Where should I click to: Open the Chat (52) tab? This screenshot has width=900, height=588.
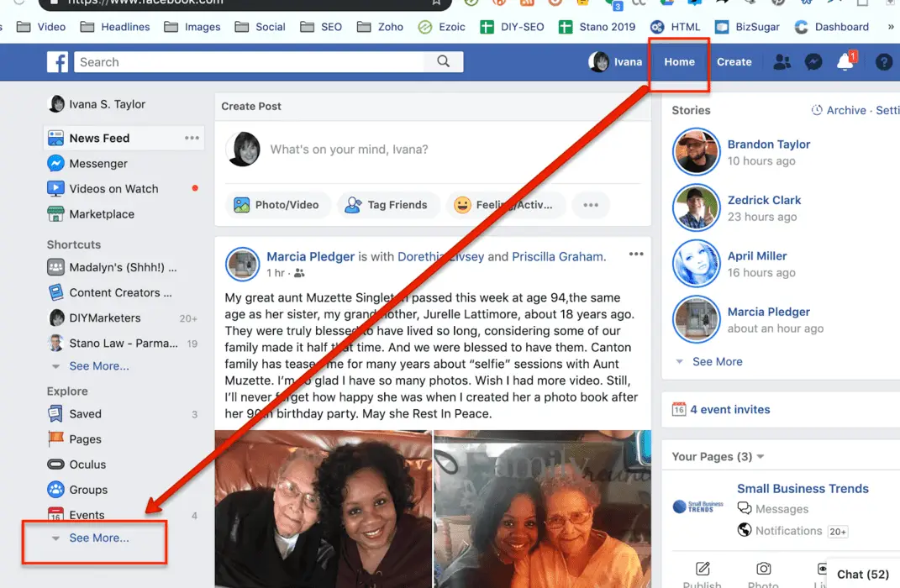pos(863,575)
